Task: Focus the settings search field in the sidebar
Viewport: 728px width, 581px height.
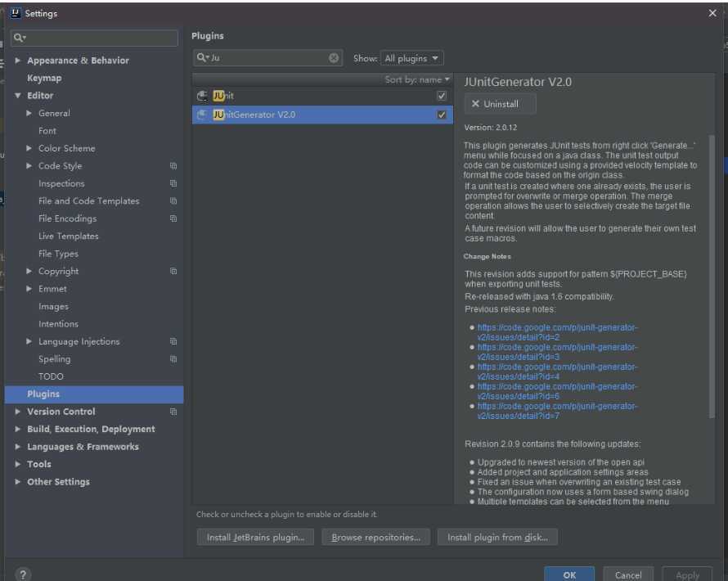Action: tap(94, 38)
